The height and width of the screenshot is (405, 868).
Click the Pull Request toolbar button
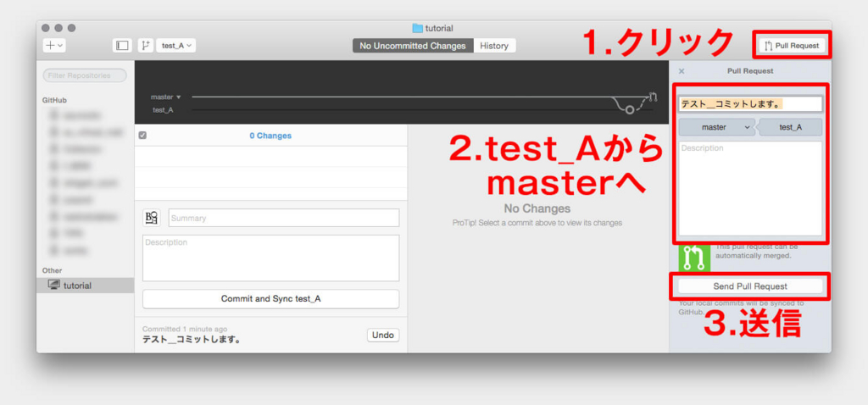[792, 46]
